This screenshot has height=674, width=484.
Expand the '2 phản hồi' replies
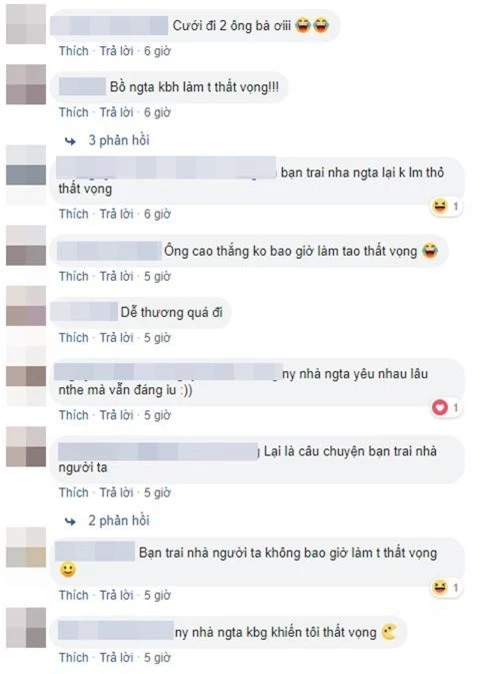(x=119, y=521)
